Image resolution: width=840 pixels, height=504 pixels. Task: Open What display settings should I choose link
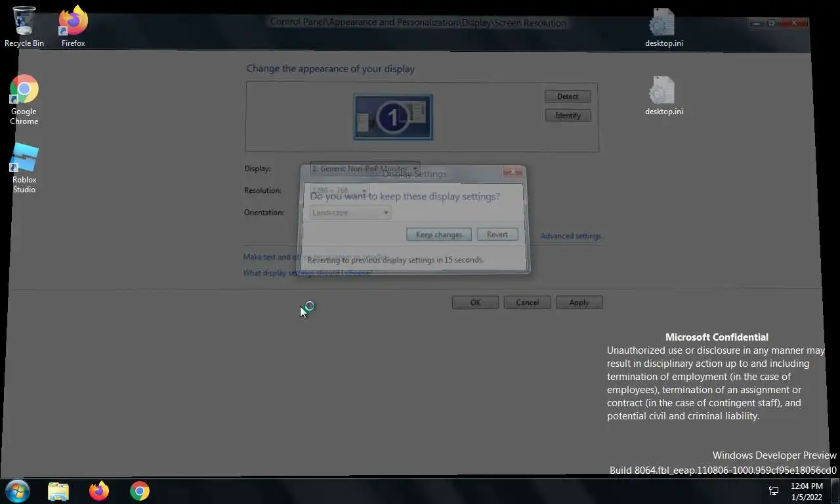tap(307, 273)
